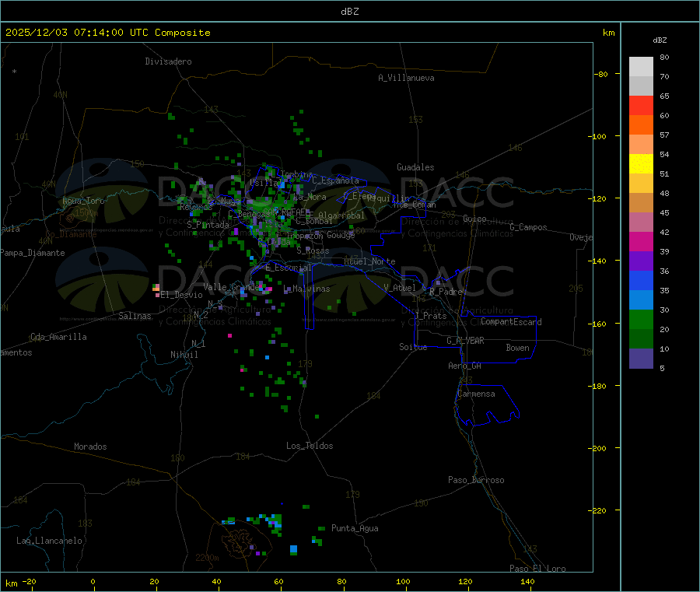Click the C_Española map label
The width and height of the screenshot is (700, 592).
pyautogui.click(x=336, y=180)
